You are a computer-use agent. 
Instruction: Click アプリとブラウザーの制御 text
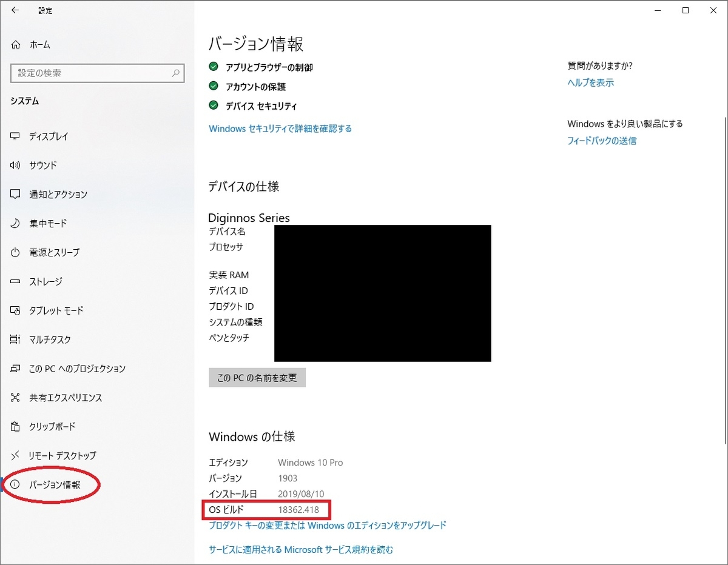(269, 67)
